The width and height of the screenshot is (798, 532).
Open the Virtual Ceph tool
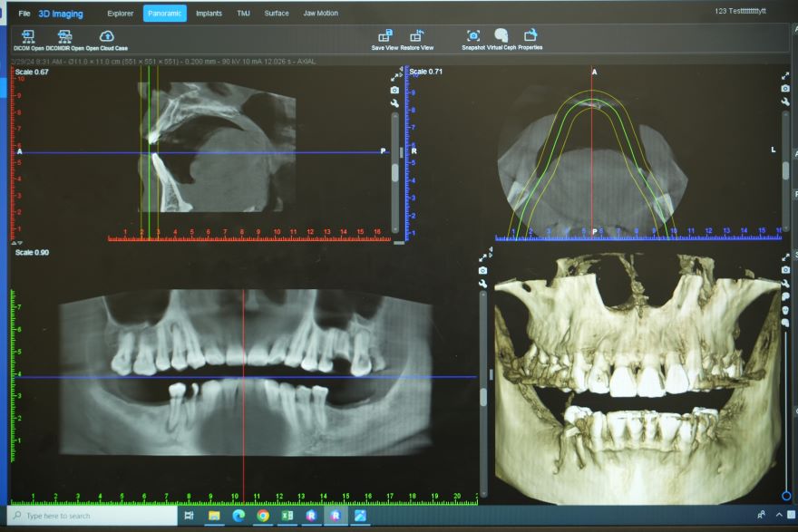pyautogui.click(x=501, y=36)
